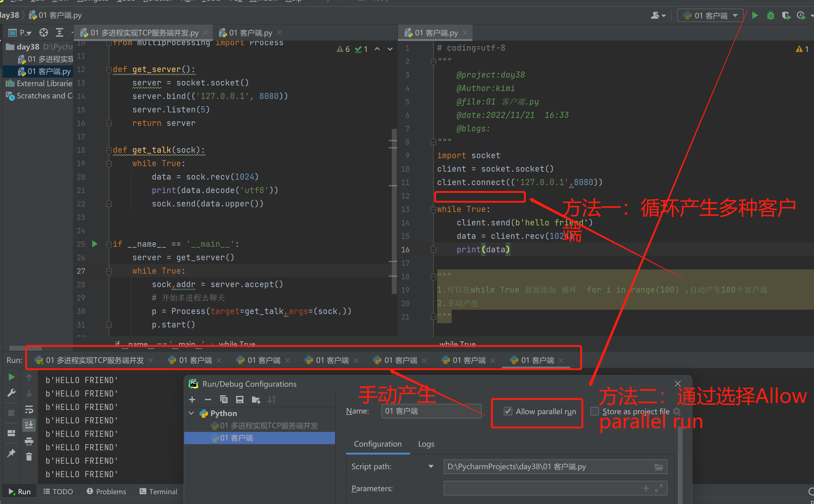Click run gutter arrow at line 25
This screenshot has width=814, height=504.
95,244
